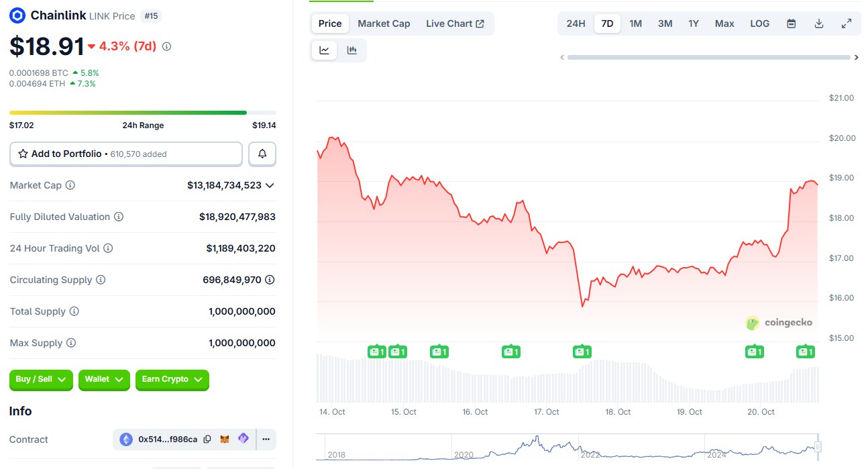This screenshot has height=469, width=868.
Task: Open the calendar date range picker
Action: pyautogui.click(x=791, y=23)
